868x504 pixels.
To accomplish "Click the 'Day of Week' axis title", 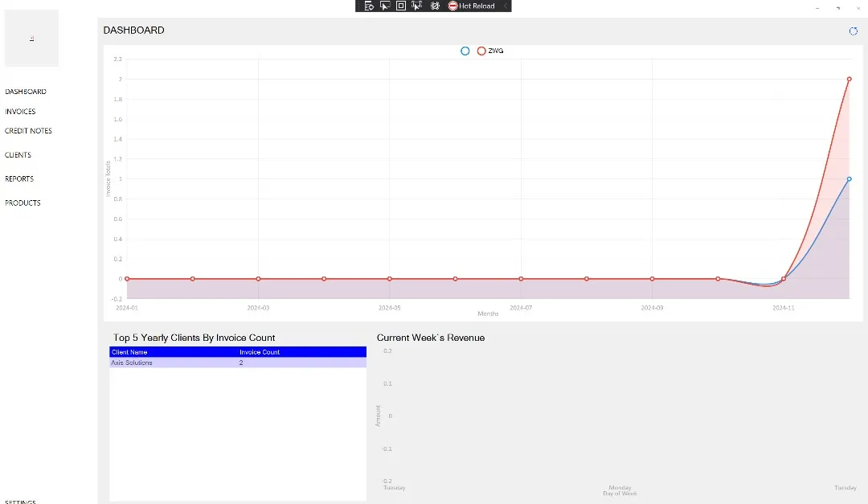I will 620,494.
